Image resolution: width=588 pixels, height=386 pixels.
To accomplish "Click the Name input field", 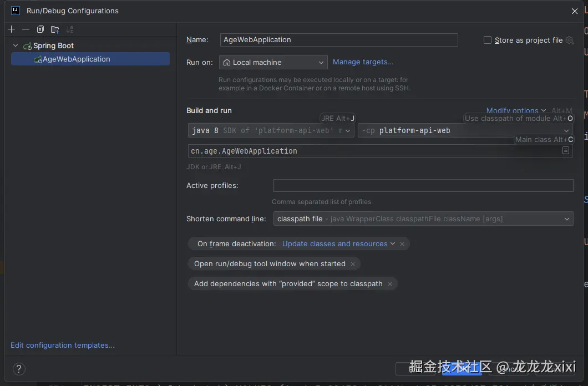I will [x=338, y=40].
